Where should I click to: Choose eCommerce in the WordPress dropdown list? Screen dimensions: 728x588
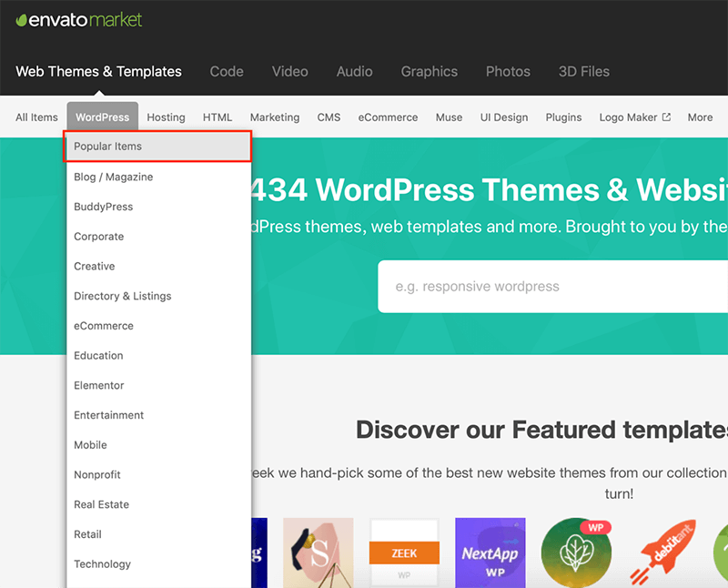[158, 326]
